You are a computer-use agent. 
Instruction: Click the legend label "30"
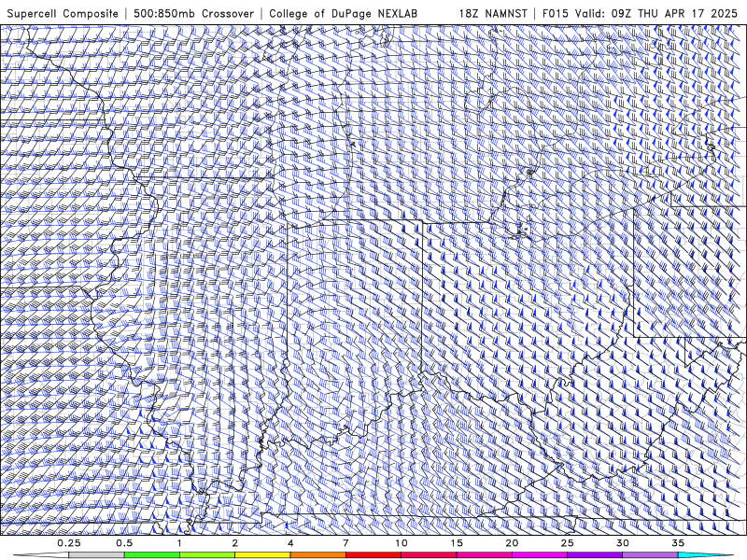(622, 543)
